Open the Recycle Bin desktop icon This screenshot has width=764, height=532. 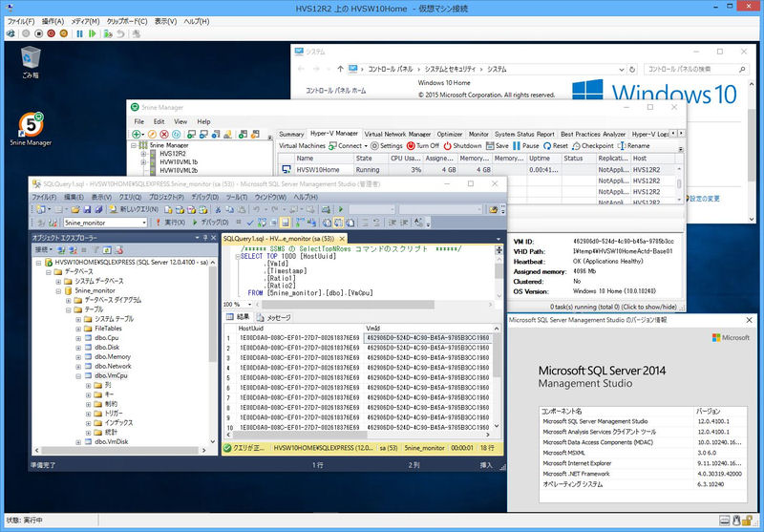click(31, 62)
